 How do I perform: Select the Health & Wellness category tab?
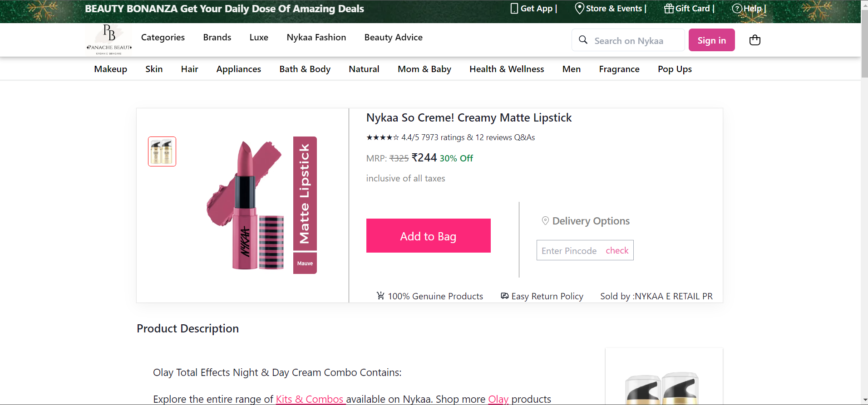tap(507, 69)
